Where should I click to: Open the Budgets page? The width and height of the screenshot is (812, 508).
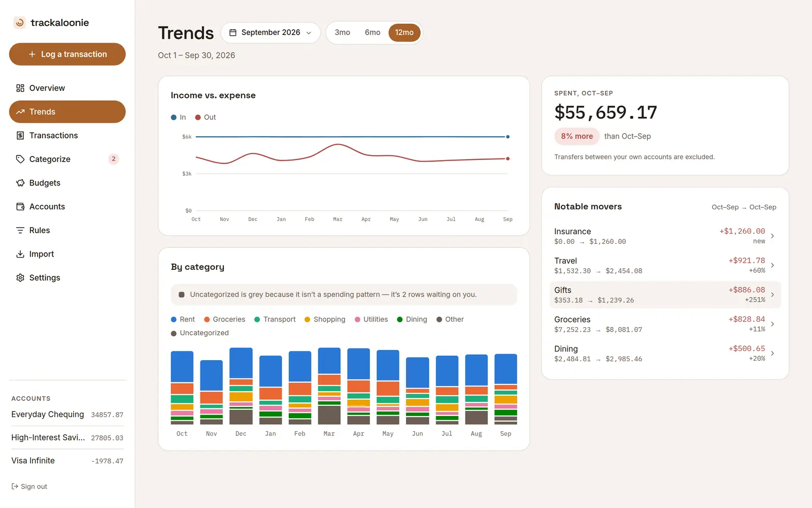tap(67, 183)
